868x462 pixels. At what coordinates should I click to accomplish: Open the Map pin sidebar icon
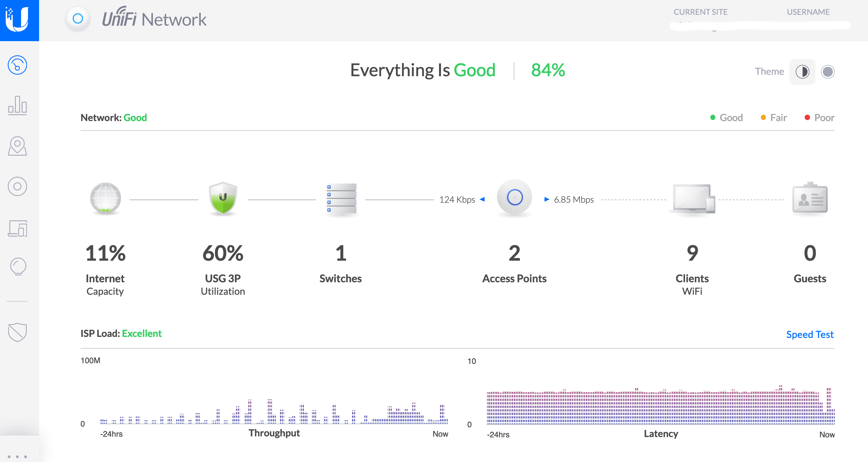coord(17,146)
